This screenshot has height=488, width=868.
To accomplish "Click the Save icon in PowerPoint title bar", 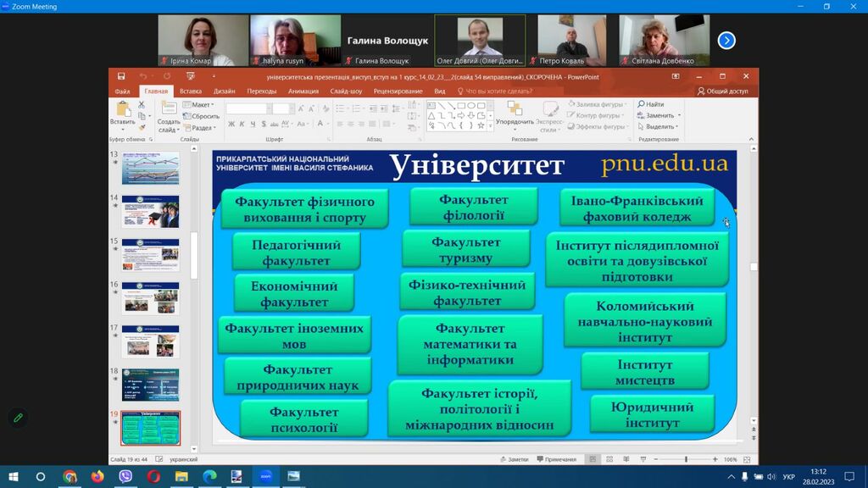I will pos(121,76).
